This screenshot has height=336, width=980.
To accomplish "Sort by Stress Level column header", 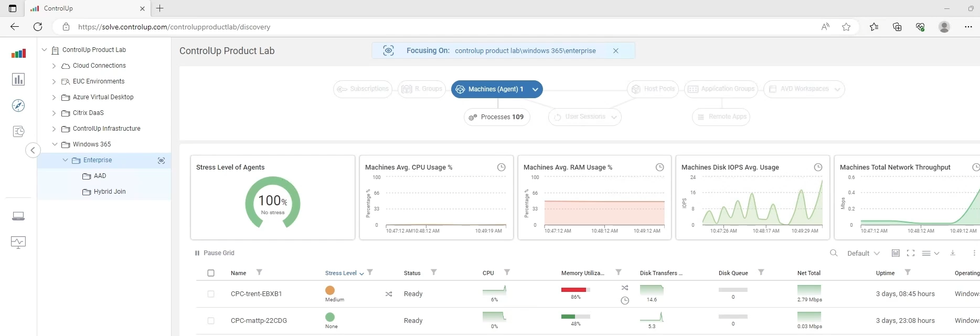I will 341,273.
